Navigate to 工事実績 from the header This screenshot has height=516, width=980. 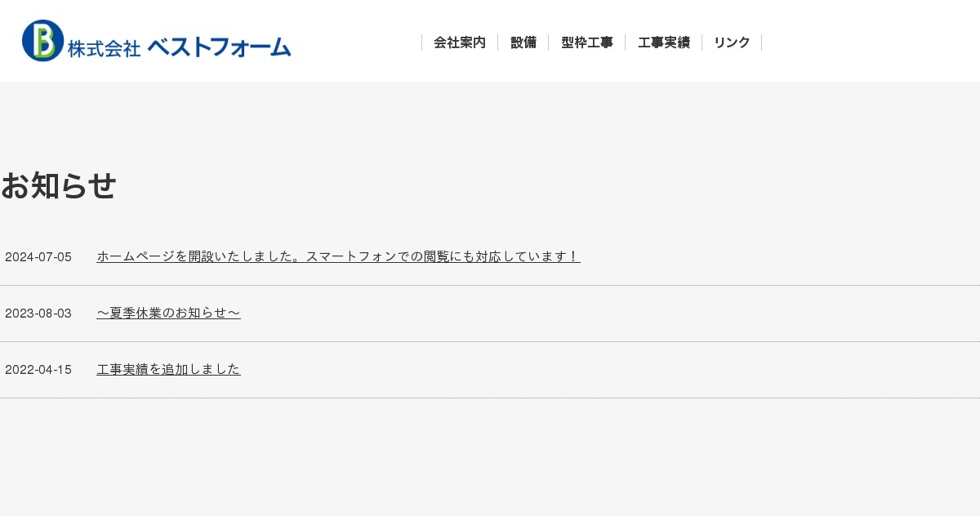click(x=664, y=42)
